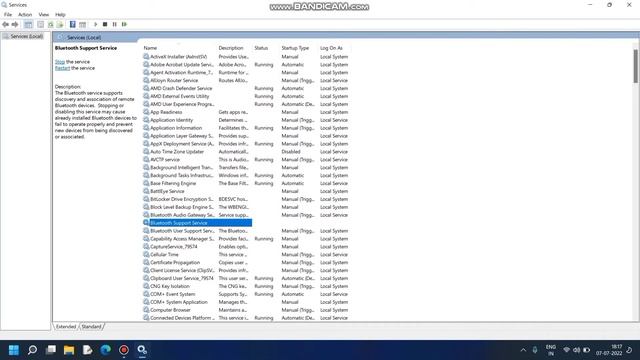Select the Cellular Time service icon

[146, 254]
